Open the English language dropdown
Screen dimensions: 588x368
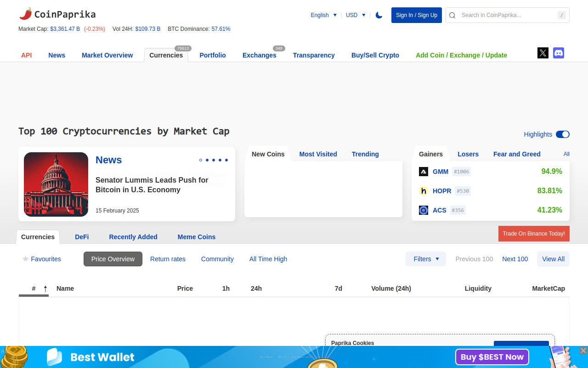coord(324,15)
